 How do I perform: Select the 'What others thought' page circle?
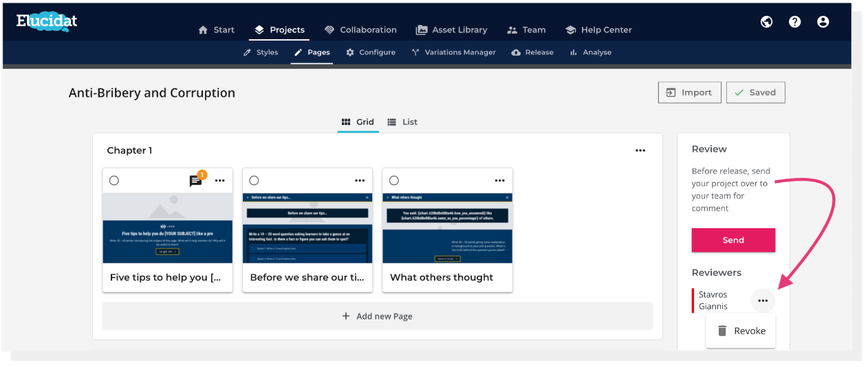coord(394,180)
